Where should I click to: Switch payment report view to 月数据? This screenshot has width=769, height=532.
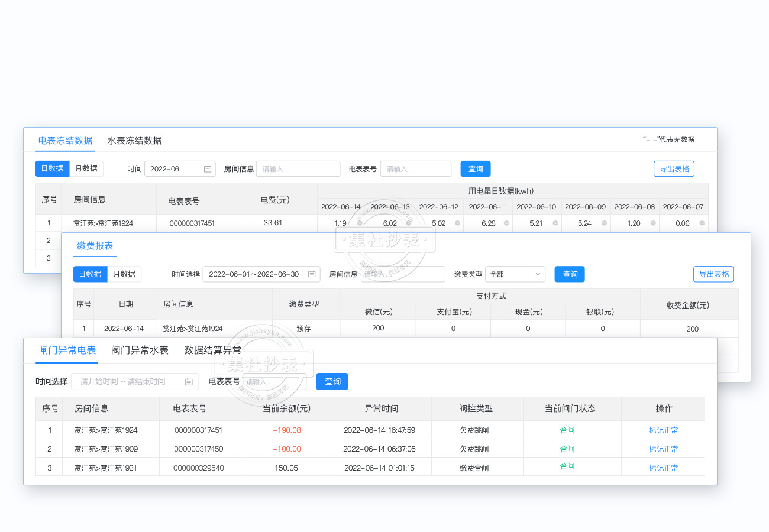point(124,274)
